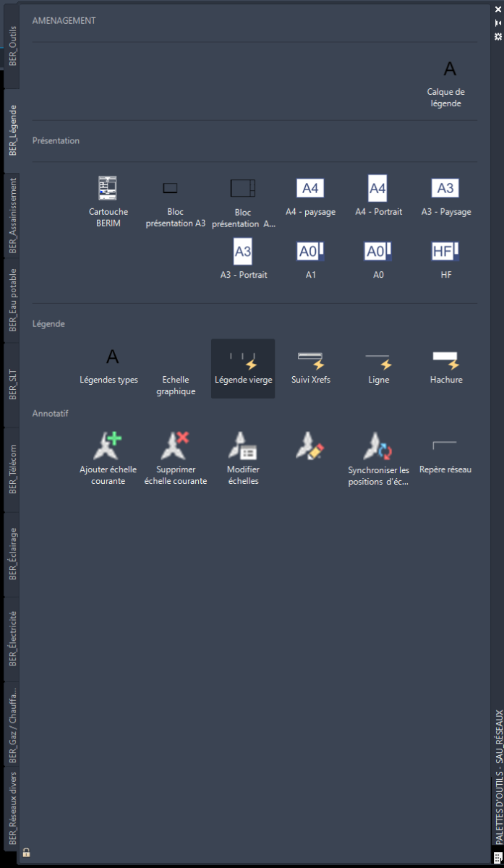Select the Ligne legend tool

378,368
